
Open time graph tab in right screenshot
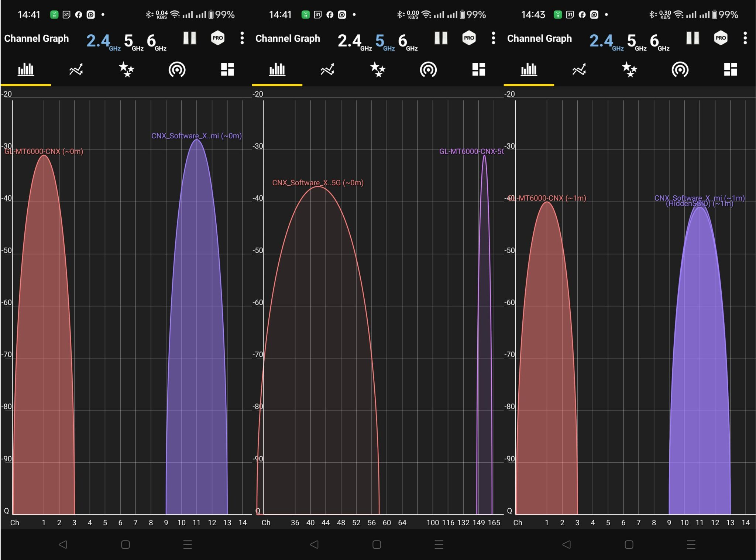click(x=579, y=69)
